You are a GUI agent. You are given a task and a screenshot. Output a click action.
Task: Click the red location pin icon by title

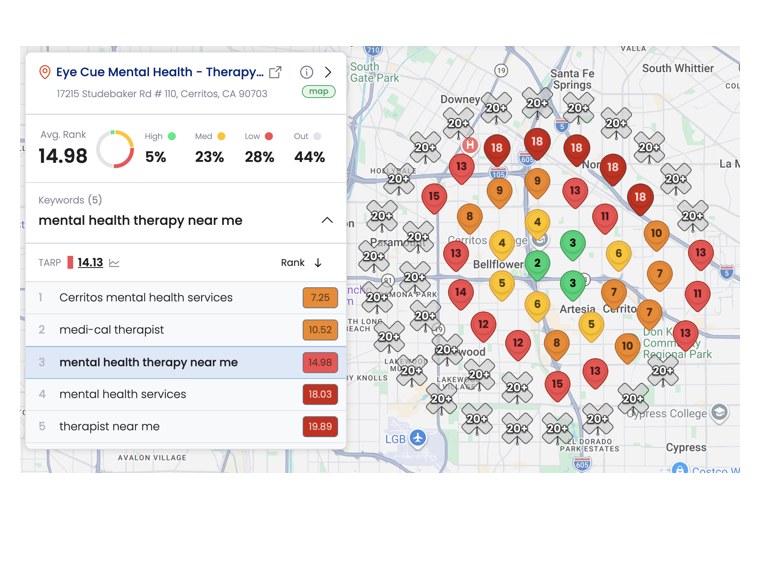click(45, 72)
